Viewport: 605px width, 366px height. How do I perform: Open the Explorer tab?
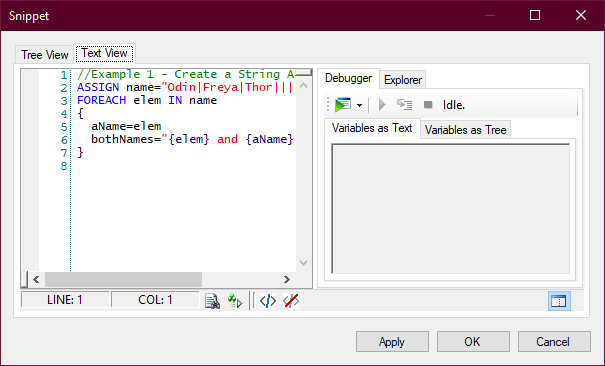tap(403, 80)
